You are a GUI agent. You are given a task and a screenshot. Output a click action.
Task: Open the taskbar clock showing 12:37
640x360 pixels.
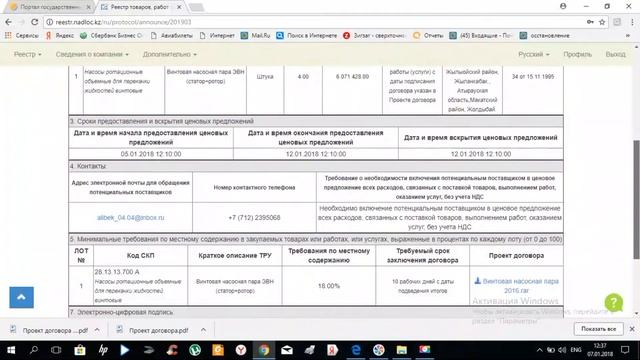[x=600, y=350]
